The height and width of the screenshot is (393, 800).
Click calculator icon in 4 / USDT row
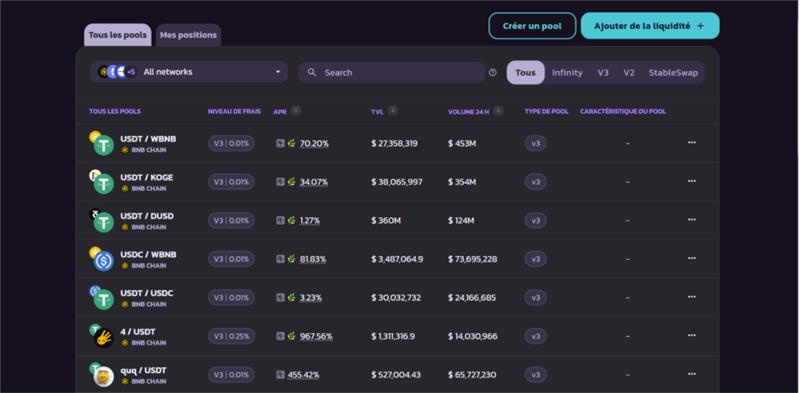[x=281, y=336]
